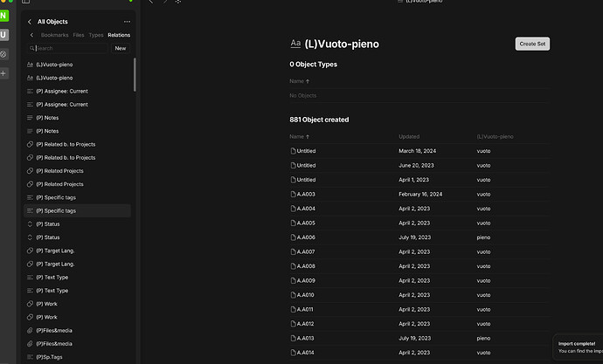
Task: Click the February 16, 2024 date cell
Action: click(x=420, y=195)
